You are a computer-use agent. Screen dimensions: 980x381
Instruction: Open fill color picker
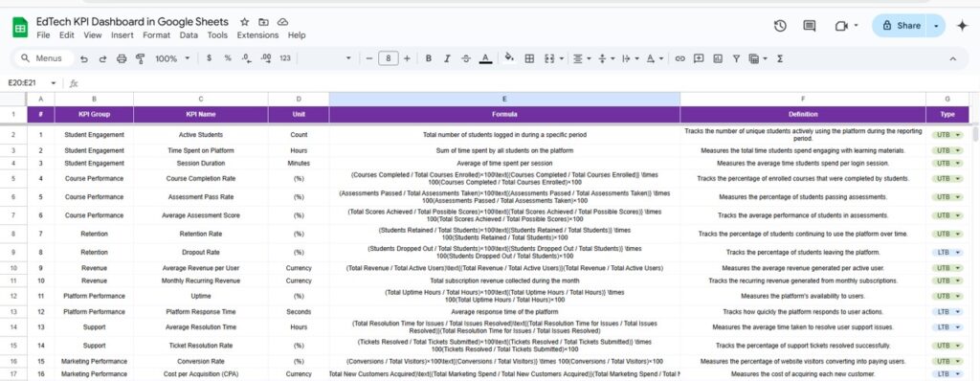(509, 57)
